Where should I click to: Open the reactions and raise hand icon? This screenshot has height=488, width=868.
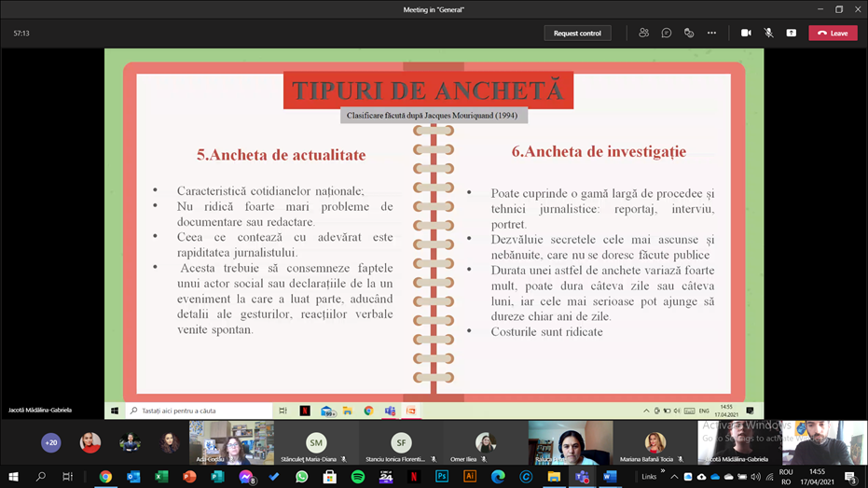689,33
